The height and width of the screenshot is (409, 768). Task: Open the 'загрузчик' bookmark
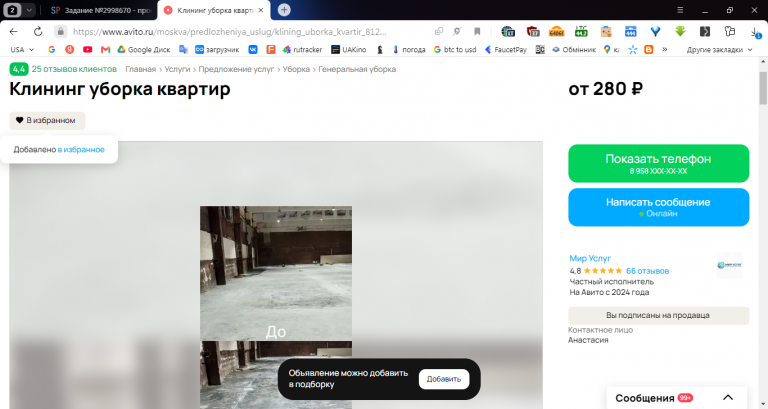(x=217, y=49)
